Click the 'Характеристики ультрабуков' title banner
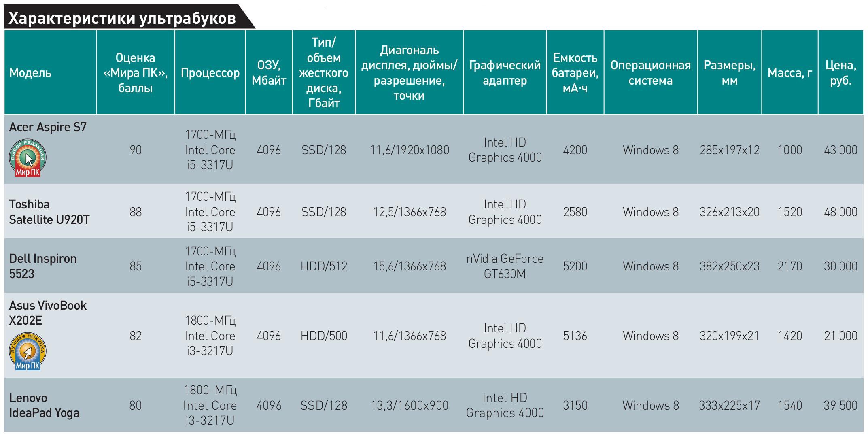Screen dimensions: 868x436 [122, 18]
